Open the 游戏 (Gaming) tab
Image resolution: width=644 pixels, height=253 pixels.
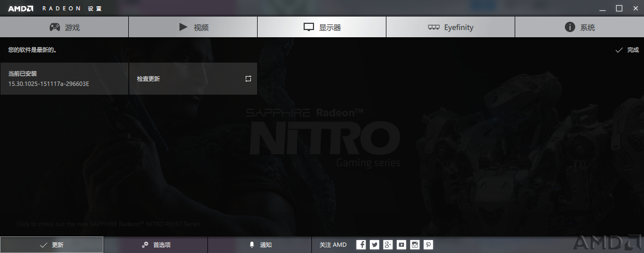tap(64, 27)
